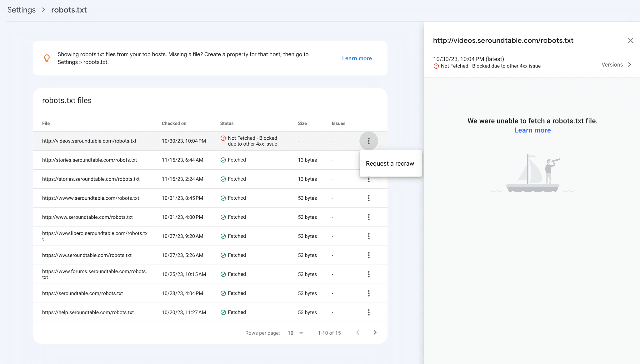Screen dimensions: 640x364
Task: Click the Status column header
Action: click(227, 123)
